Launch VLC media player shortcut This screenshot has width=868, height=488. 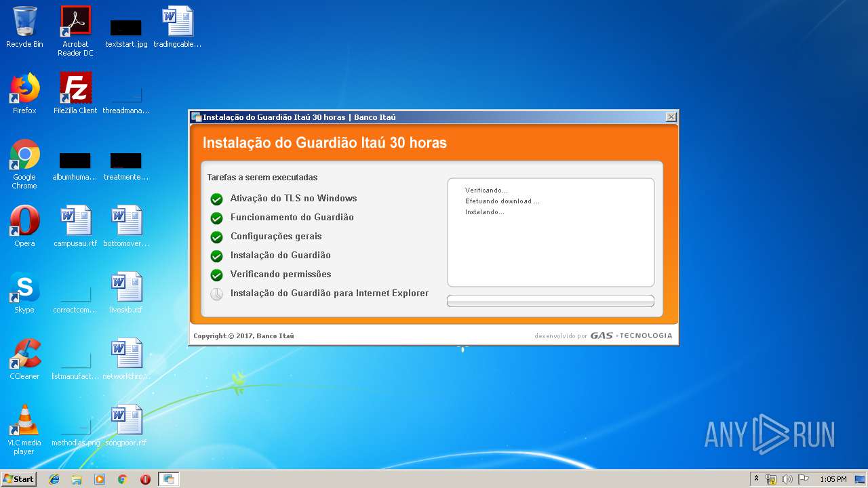pyautogui.click(x=24, y=430)
